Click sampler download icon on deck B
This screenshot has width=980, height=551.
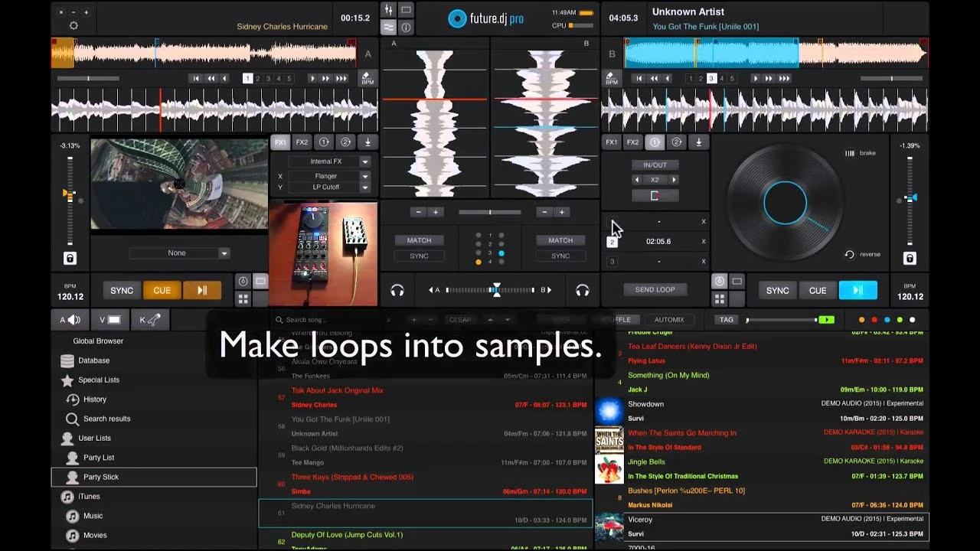tap(698, 142)
